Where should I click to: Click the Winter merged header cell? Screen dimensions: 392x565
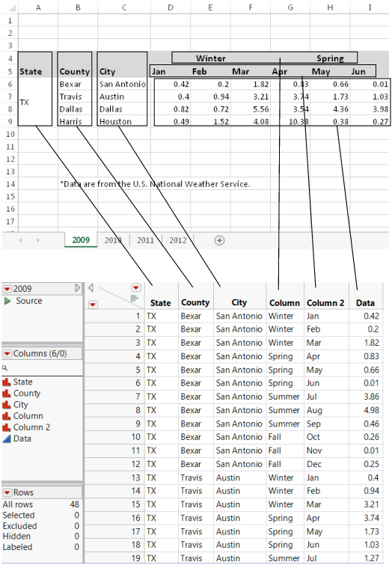pyautogui.click(x=211, y=58)
